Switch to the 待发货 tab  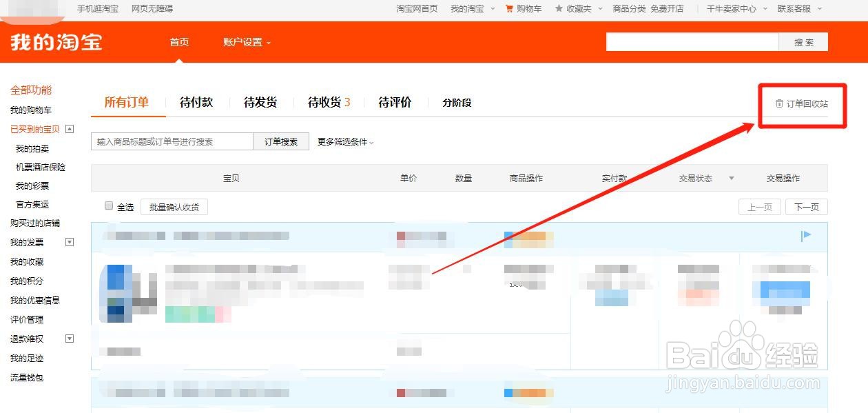[x=260, y=102]
